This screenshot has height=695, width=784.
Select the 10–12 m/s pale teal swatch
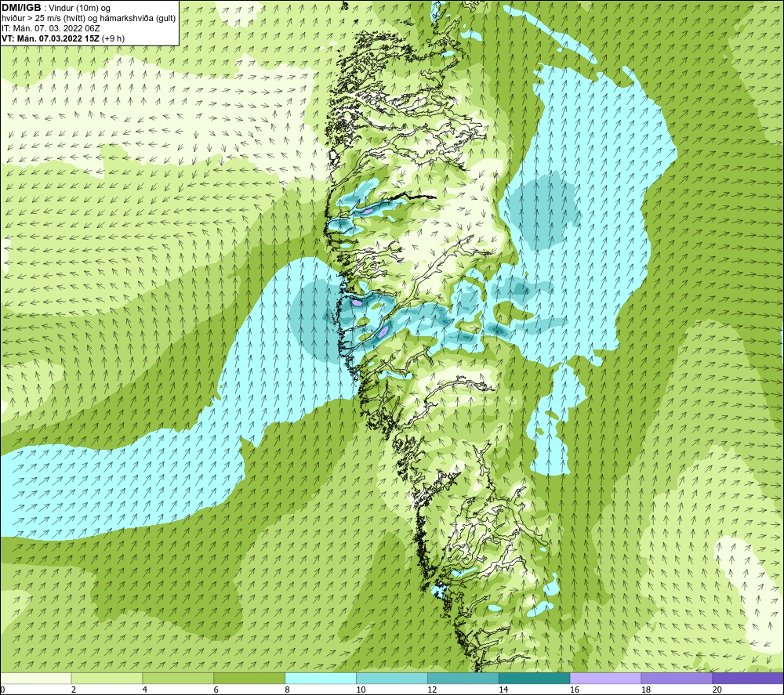point(392,678)
